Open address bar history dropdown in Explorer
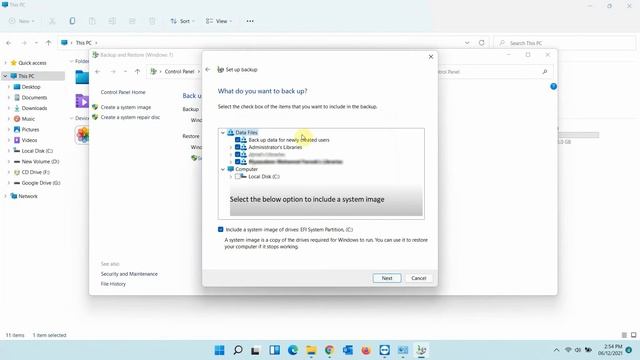This screenshot has height=360, width=640. point(467,43)
